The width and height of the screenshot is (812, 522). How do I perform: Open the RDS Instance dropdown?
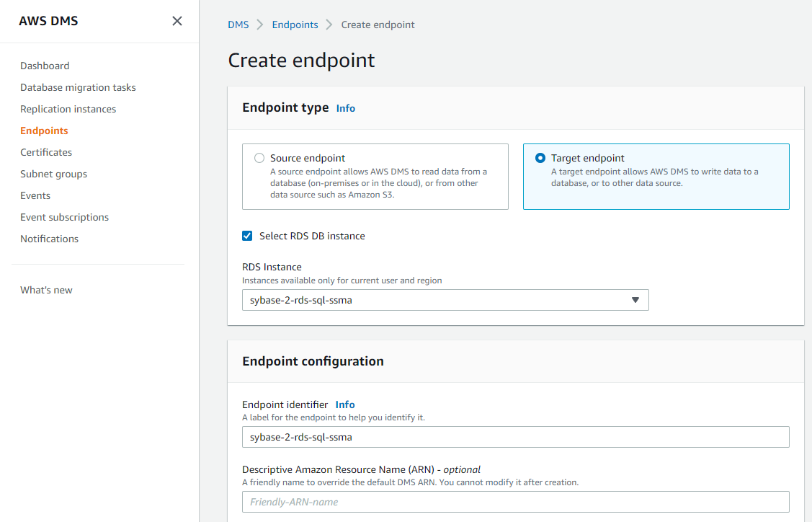click(x=445, y=300)
